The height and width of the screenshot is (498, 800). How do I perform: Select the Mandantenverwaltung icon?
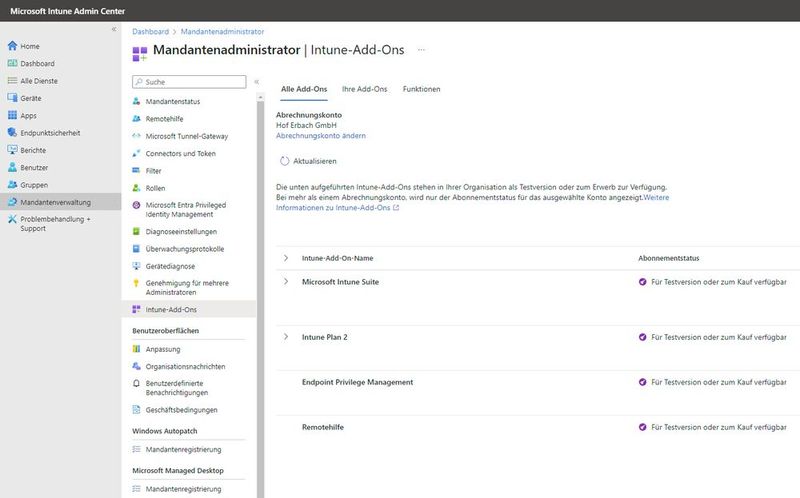pos(12,202)
